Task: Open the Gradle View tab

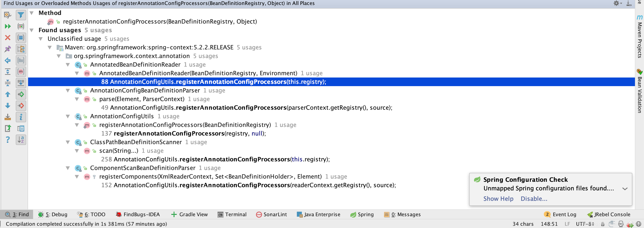Action: tap(189, 214)
